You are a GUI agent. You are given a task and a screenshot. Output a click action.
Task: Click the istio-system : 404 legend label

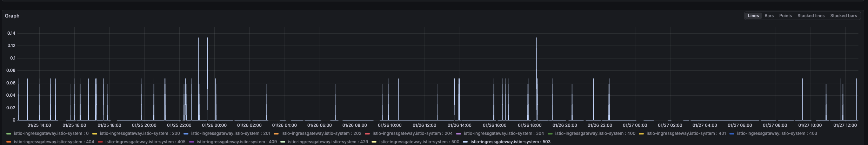point(54,142)
